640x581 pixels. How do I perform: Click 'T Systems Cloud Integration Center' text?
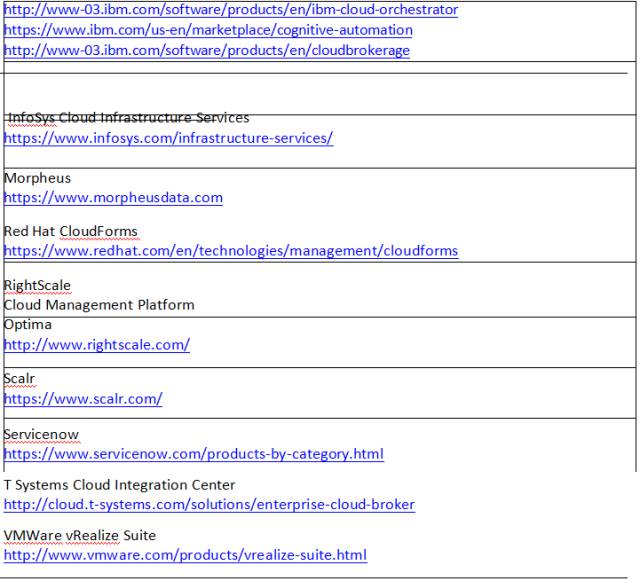click(x=120, y=485)
